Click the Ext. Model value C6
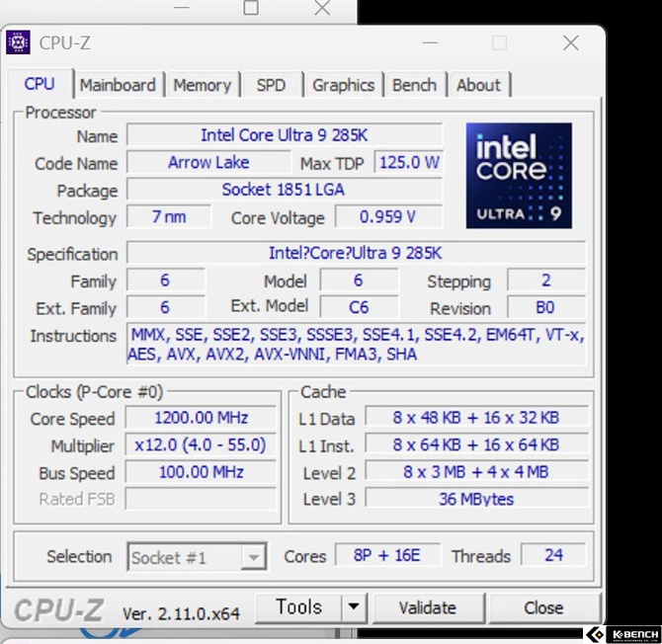This screenshot has height=644, width=662. pyautogui.click(x=359, y=307)
